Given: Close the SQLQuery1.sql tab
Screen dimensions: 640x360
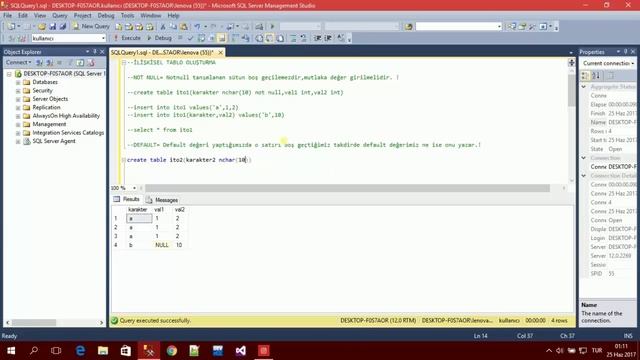Looking at the screenshot, I should [x=220, y=53].
